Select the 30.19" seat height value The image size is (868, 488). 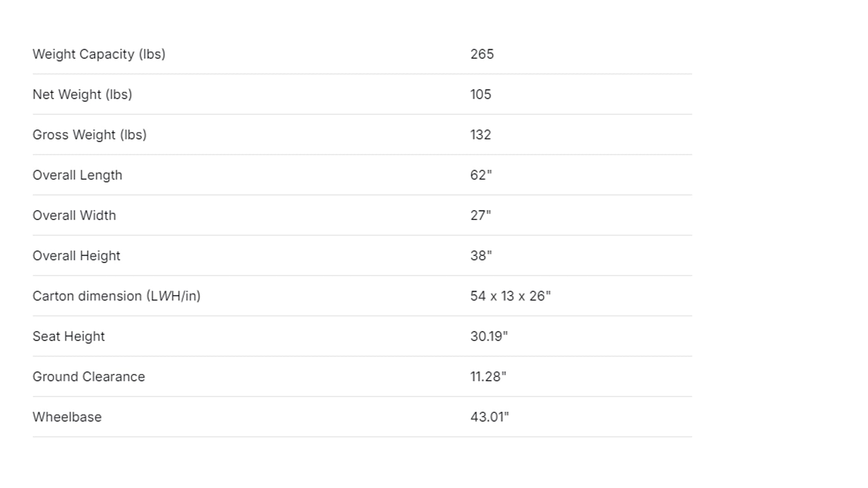pyautogui.click(x=489, y=336)
